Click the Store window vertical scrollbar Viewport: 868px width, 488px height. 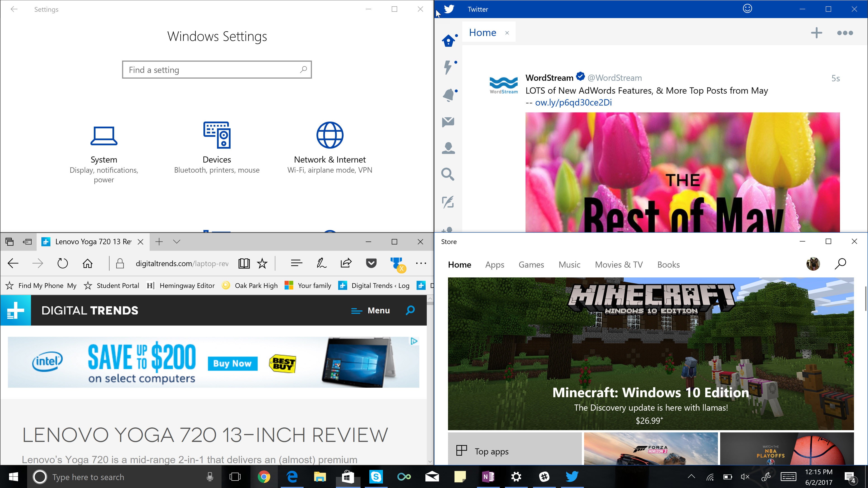pos(866,298)
